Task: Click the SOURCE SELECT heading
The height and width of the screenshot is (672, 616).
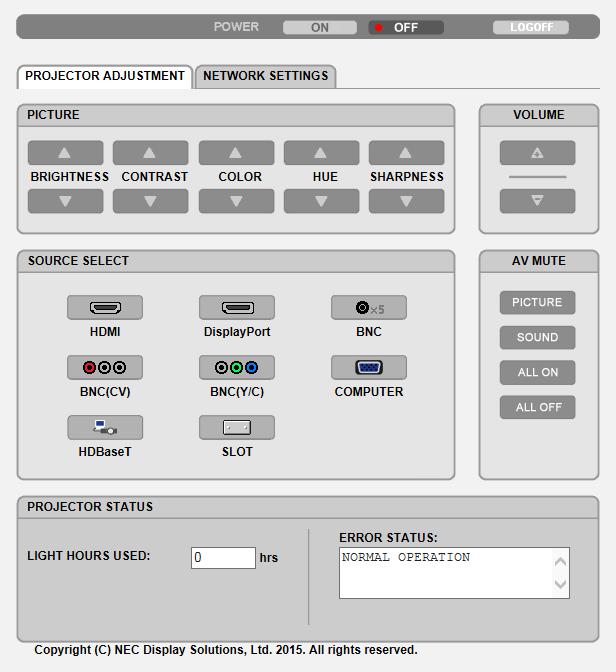Action: click(x=78, y=261)
